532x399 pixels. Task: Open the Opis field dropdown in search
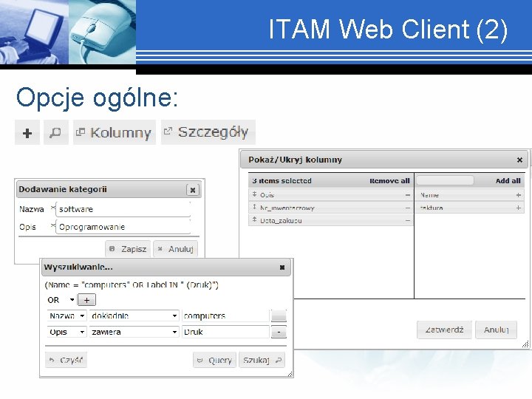(66, 332)
